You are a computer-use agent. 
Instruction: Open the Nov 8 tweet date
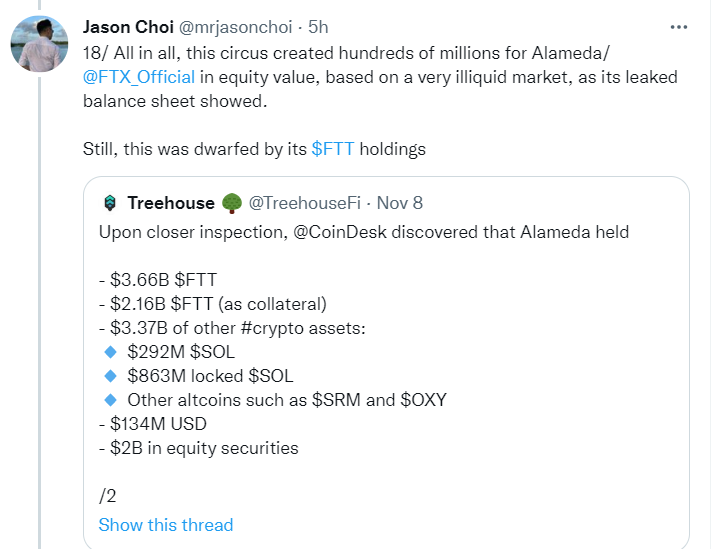click(x=401, y=203)
